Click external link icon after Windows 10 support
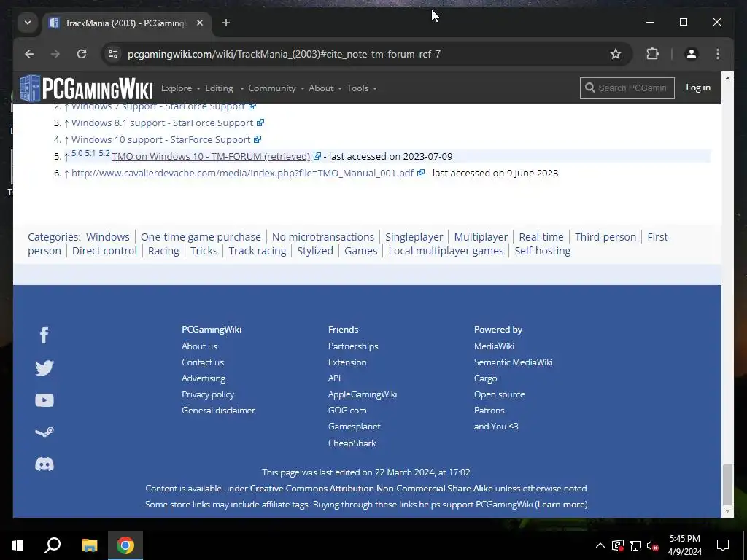This screenshot has height=560, width=747. pos(258,139)
